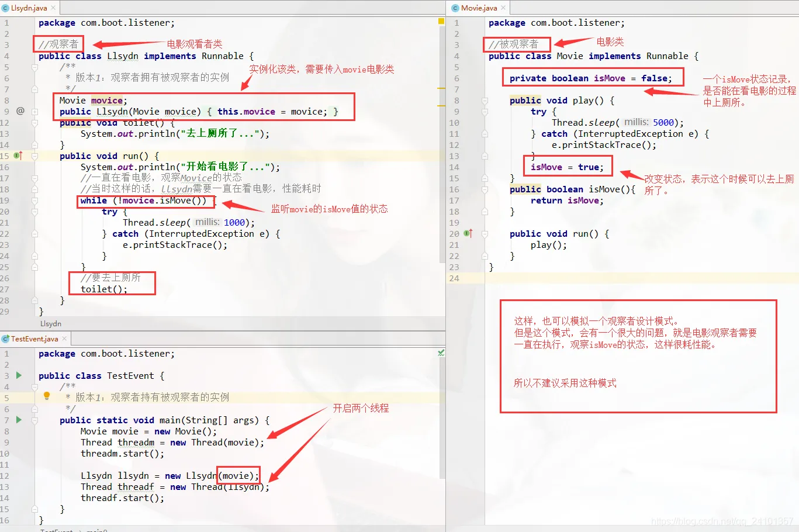The height and width of the screenshot is (532, 799).
Task: Click line number 24 in Movie.java gutter
Action: pos(454,278)
